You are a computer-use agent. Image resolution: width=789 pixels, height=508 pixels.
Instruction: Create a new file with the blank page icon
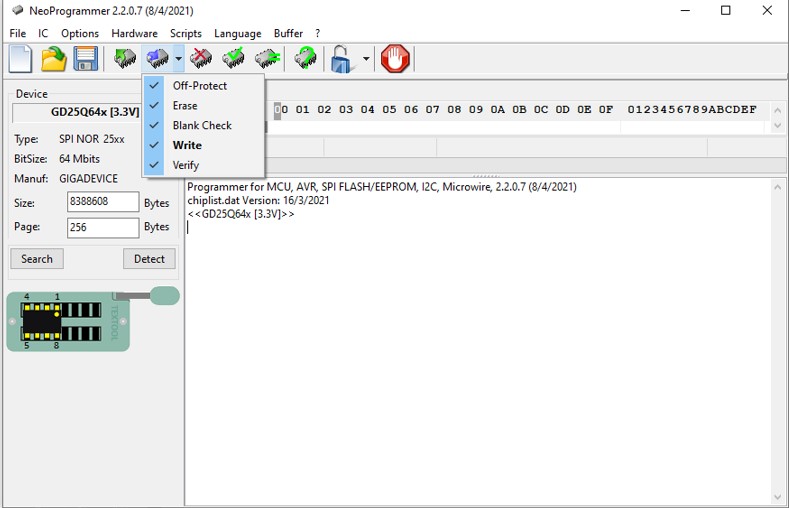21,59
